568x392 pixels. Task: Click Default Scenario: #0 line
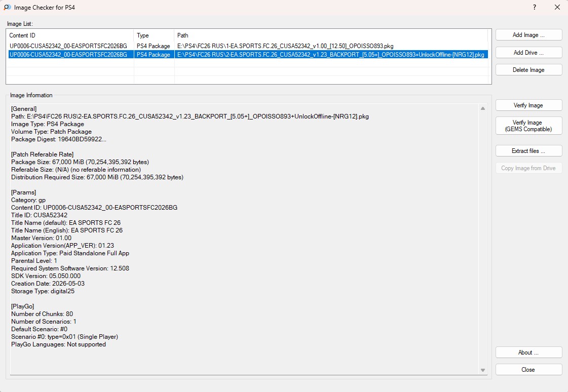[39, 329]
